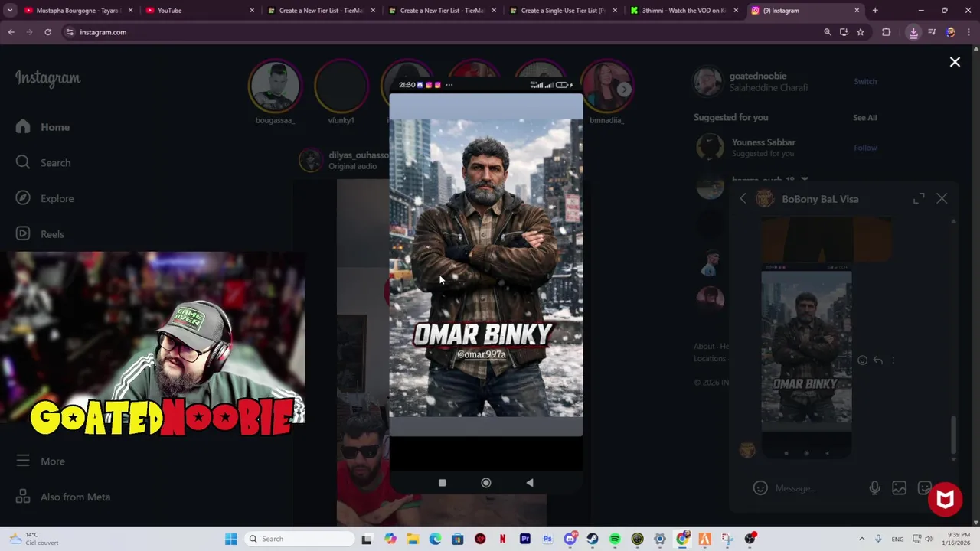980x551 pixels.
Task: Close the BoBony BaL Visa chat
Action: 942,199
